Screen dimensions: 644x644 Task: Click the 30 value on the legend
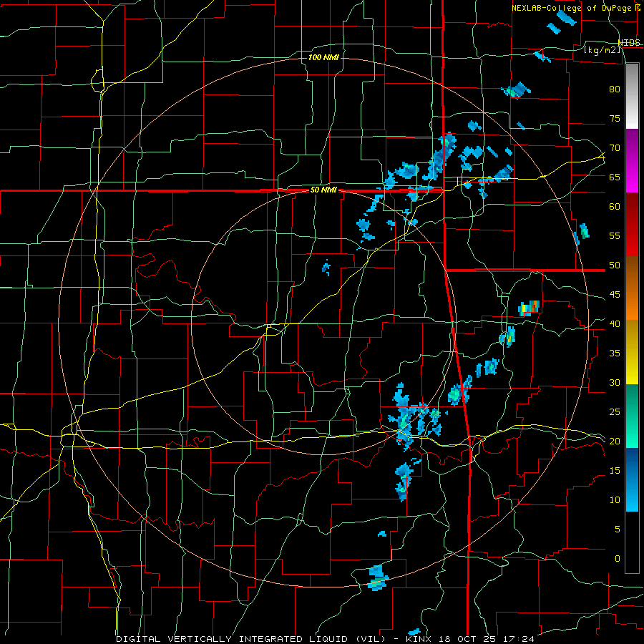pos(615,382)
